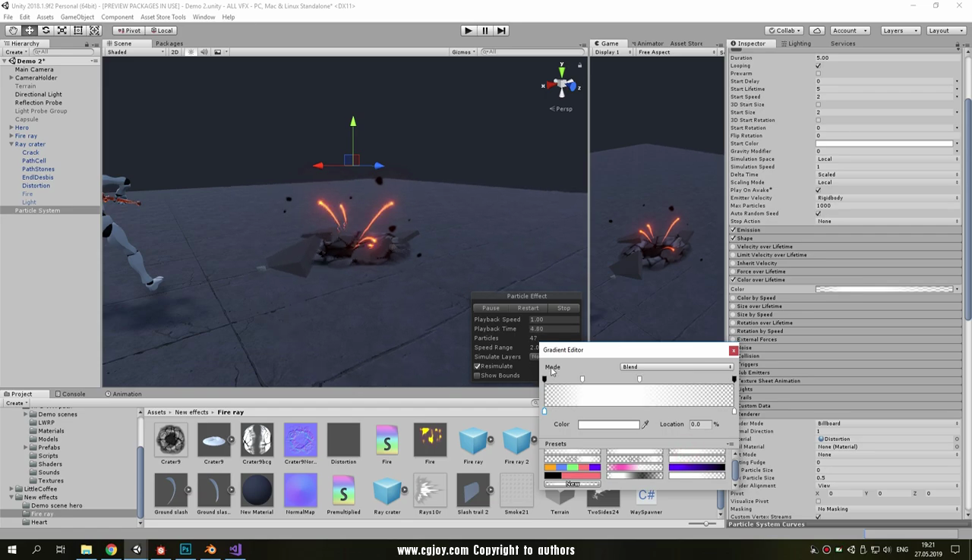This screenshot has width=972, height=560.
Task: Collapse the Ray crater hierarchy item
Action: click(11, 144)
